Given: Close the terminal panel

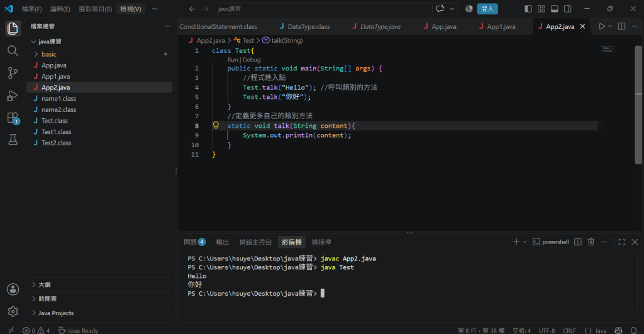Looking at the screenshot, I should click(635, 242).
